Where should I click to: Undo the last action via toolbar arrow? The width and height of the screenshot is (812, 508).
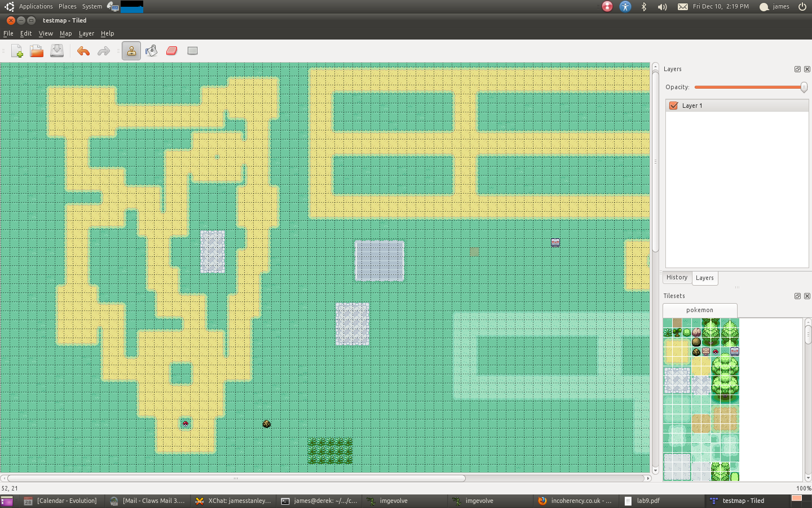click(83, 51)
